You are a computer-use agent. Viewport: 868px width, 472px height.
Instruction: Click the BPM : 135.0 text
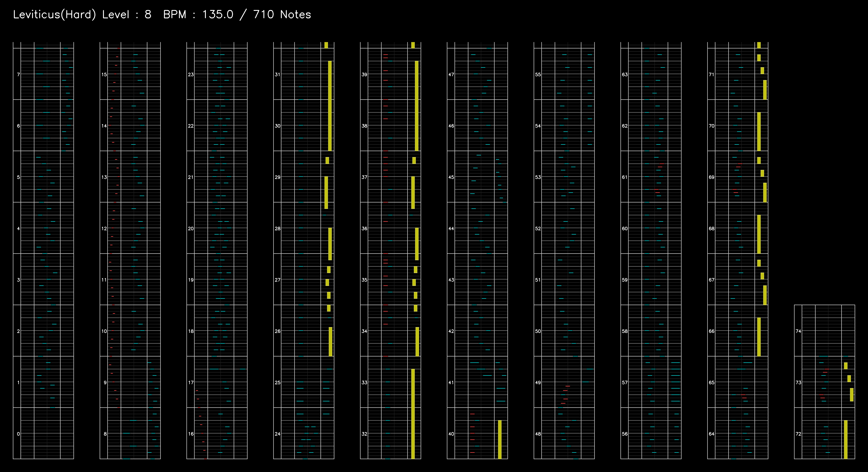[198, 14]
